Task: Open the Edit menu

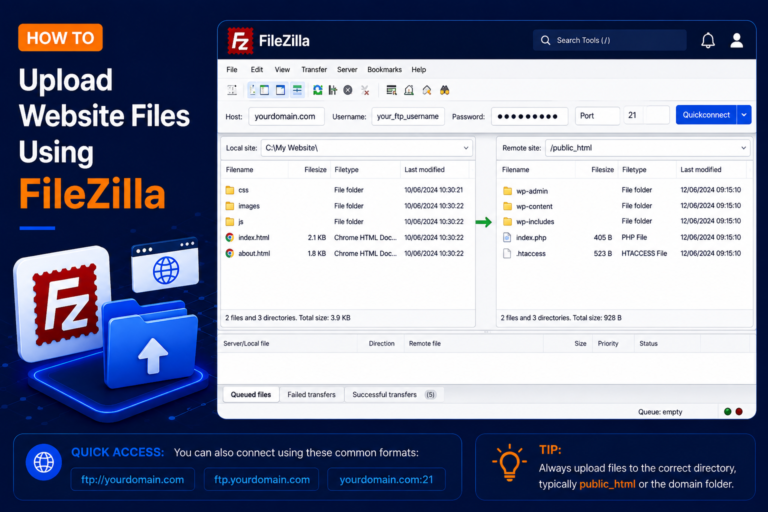Action: 257,70
